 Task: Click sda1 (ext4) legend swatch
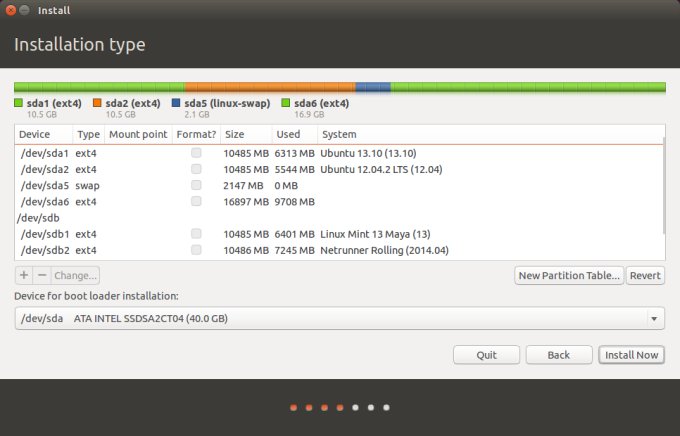click(18, 103)
